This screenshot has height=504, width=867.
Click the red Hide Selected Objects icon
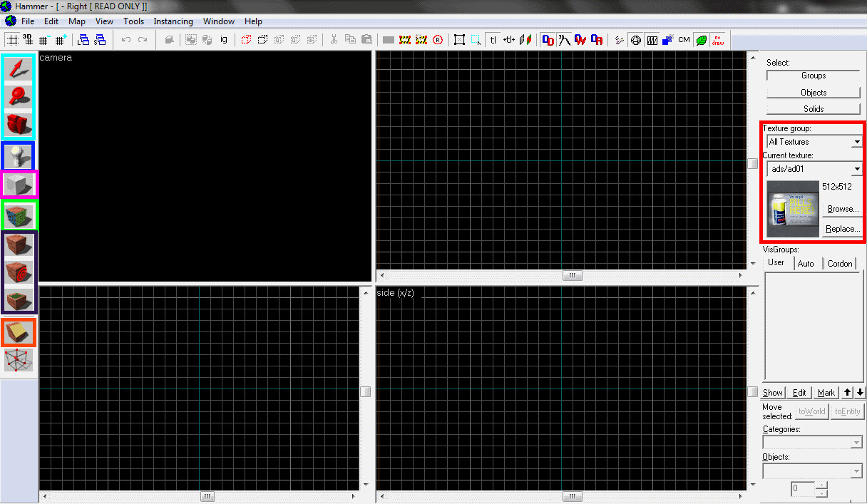(246, 40)
